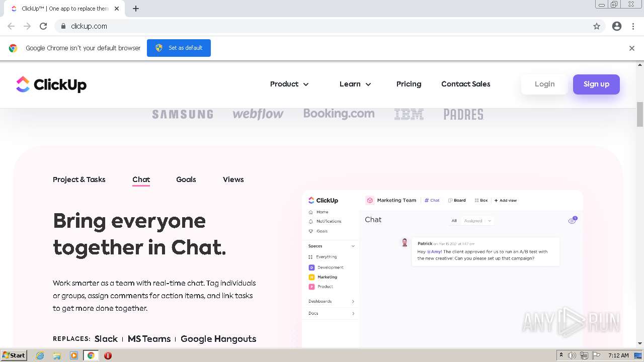Click the clock showing 7:12 AM
Screen dimensions: 644x362
(618, 355)
